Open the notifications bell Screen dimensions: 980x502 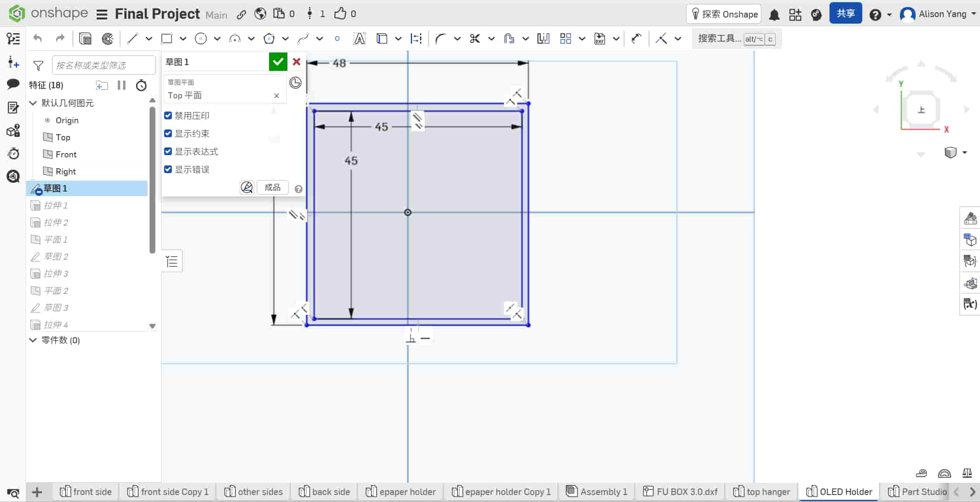click(x=774, y=14)
